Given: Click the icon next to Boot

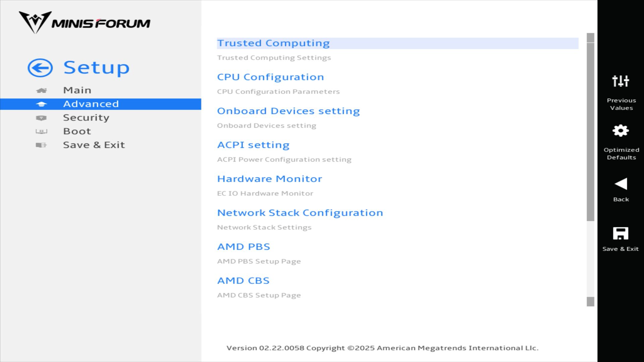Looking at the screenshot, I should coord(41,131).
